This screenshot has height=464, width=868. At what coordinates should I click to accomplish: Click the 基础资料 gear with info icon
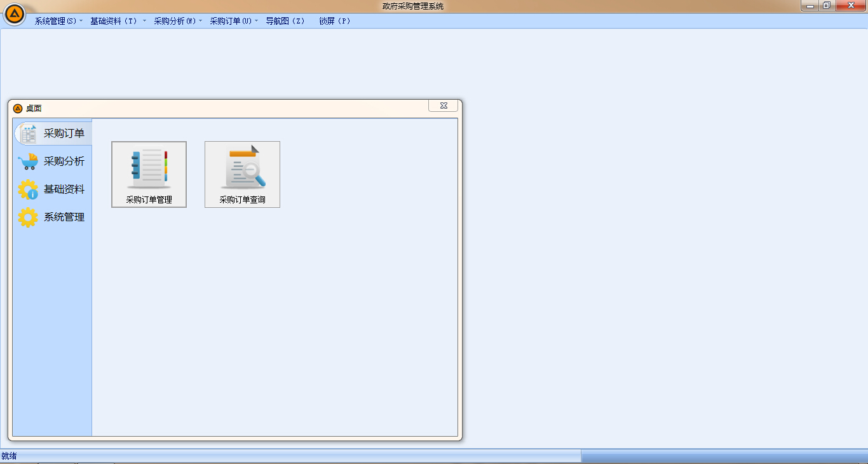tap(28, 190)
